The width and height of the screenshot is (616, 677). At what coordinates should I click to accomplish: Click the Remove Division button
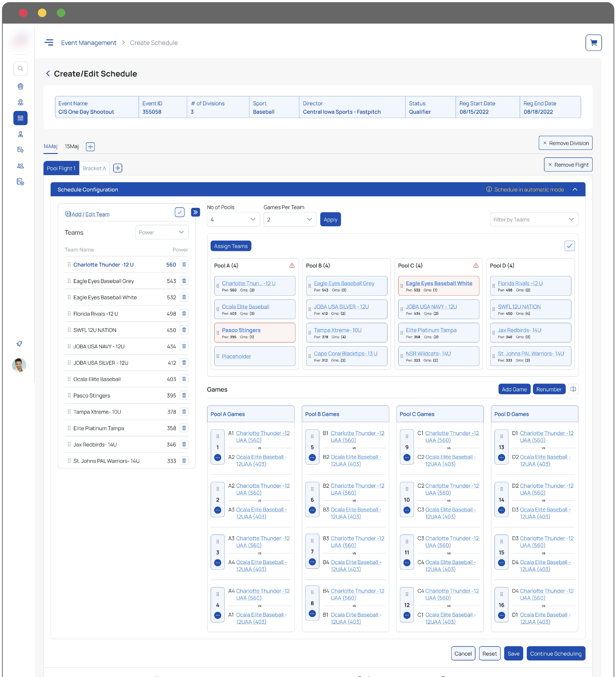click(x=565, y=143)
